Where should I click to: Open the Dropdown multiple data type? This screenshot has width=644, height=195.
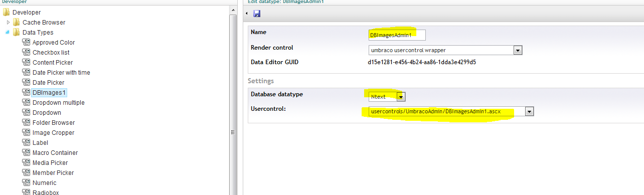(59, 102)
